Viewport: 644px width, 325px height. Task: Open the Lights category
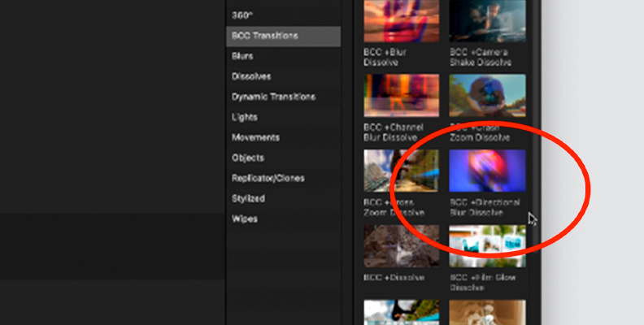[x=284, y=117]
